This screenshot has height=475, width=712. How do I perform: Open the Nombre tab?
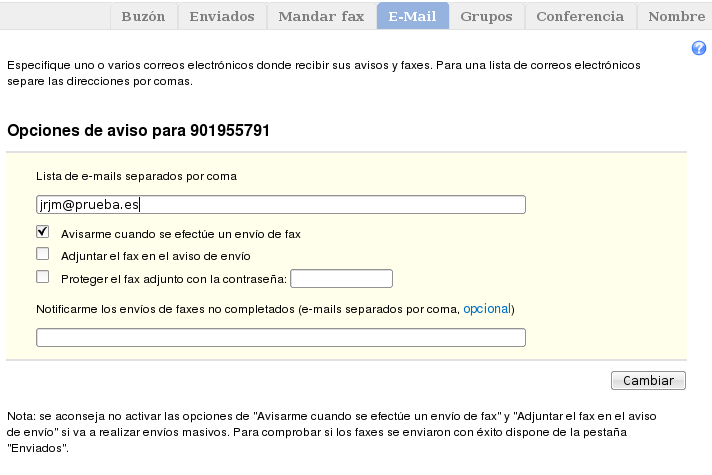coord(676,16)
